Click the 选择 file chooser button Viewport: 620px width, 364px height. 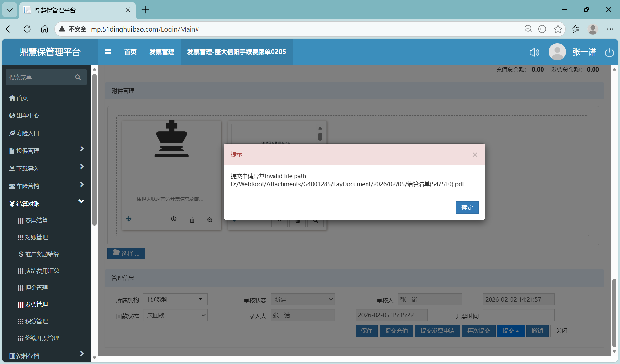pos(126,253)
